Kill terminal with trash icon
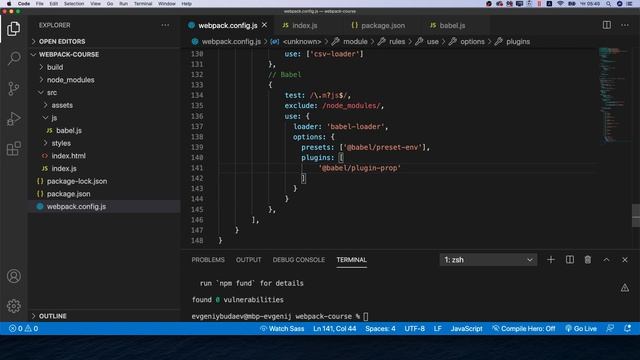Viewport: 640px width, 360px height. [588, 260]
